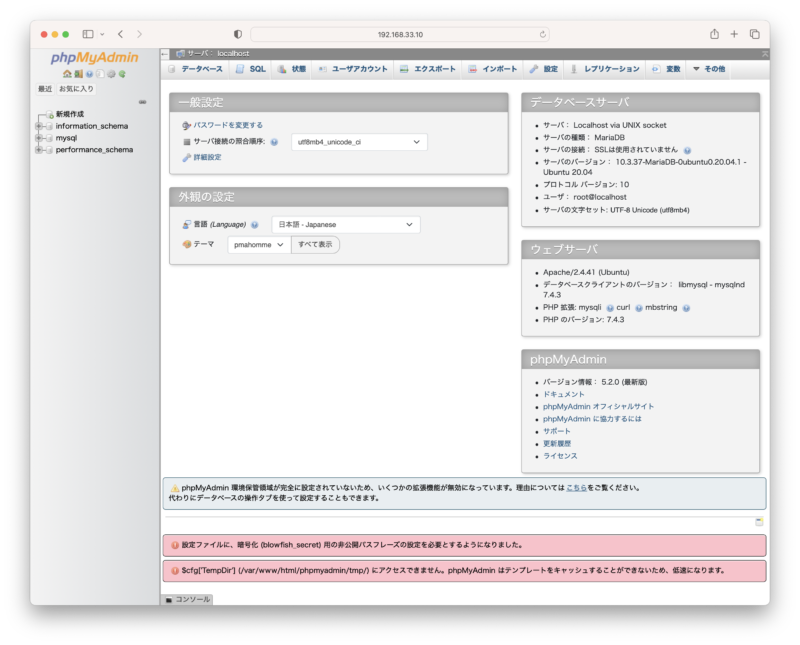
Task: Click the すべて表示 theme button
Action: 315,244
